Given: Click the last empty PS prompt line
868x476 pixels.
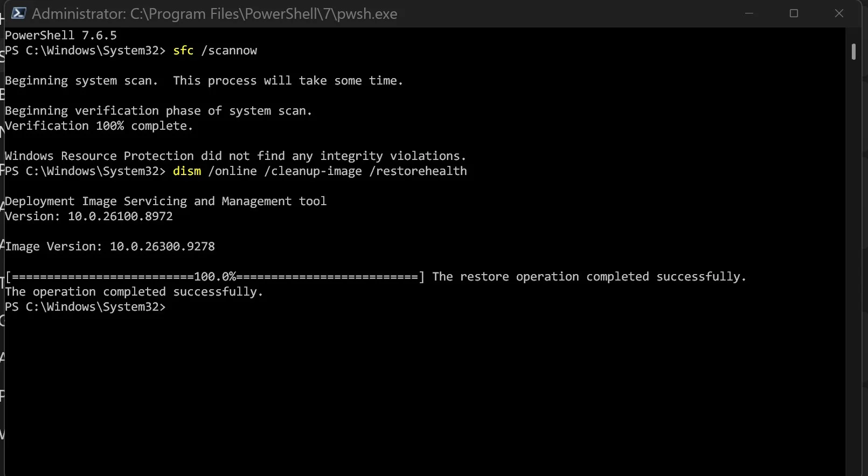Looking at the screenshot, I should (x=85, y=307).
